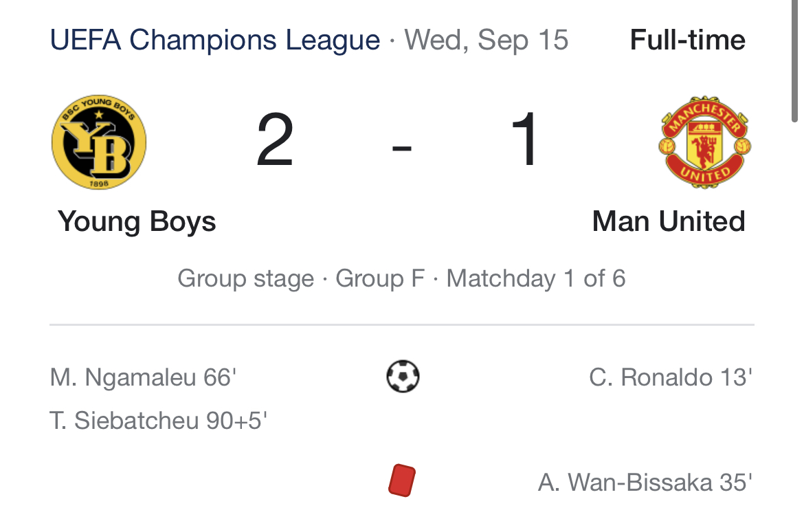Click the Young Boys club crest
The width and height of the screenshot is (804, 532).
[99, 142]
